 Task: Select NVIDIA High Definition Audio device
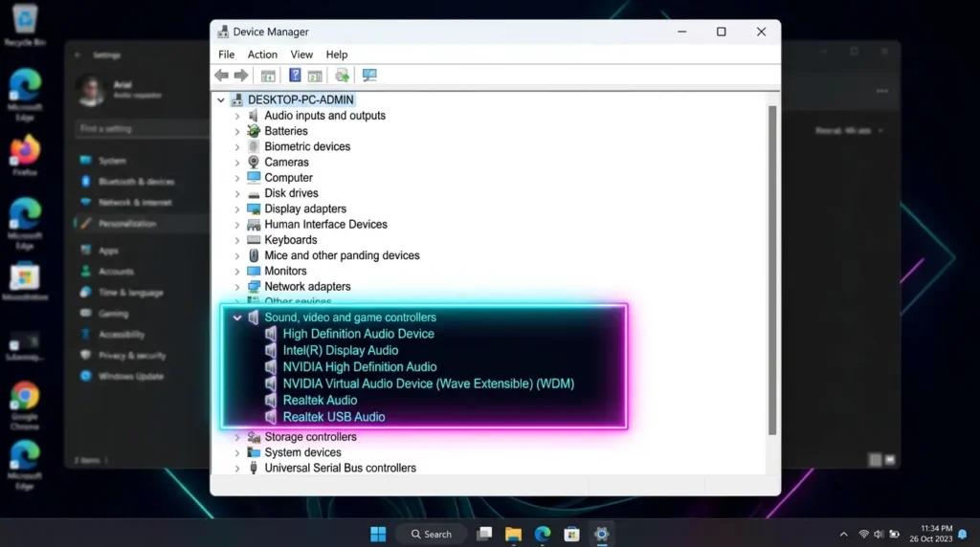360,367
